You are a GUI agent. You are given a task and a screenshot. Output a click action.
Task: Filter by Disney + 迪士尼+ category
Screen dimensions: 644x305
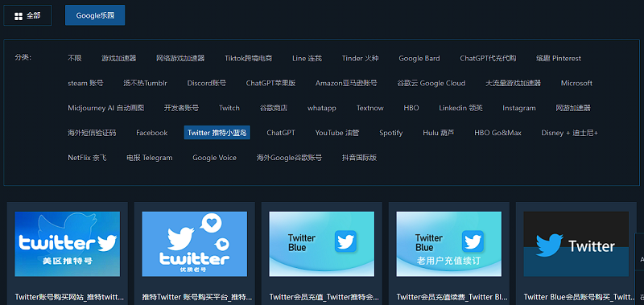570,133
